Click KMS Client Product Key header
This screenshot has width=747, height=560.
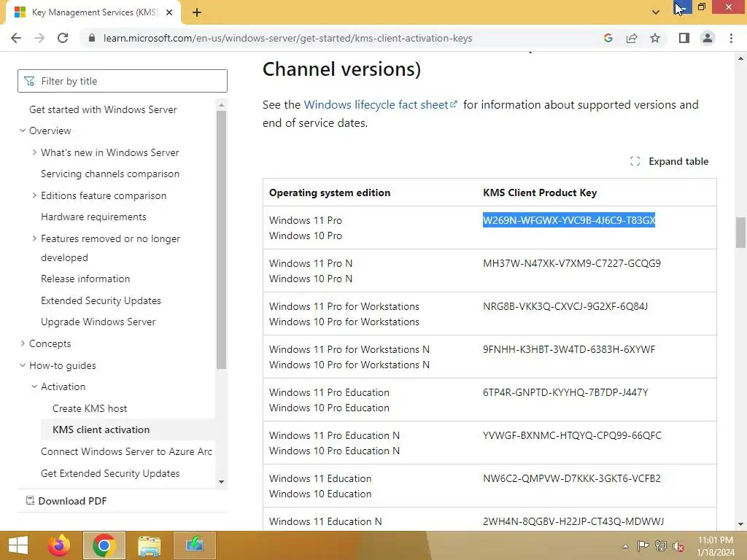click(540, 192)
